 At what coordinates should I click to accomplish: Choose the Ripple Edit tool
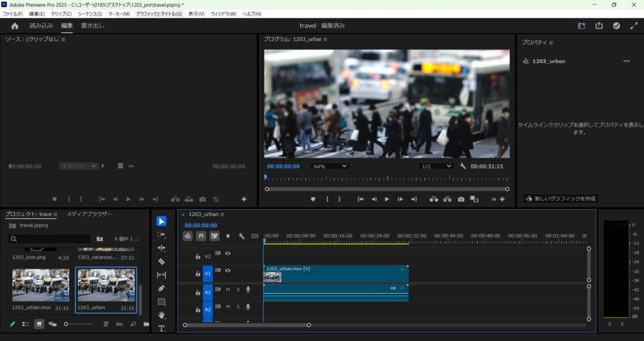click(161, 248)
